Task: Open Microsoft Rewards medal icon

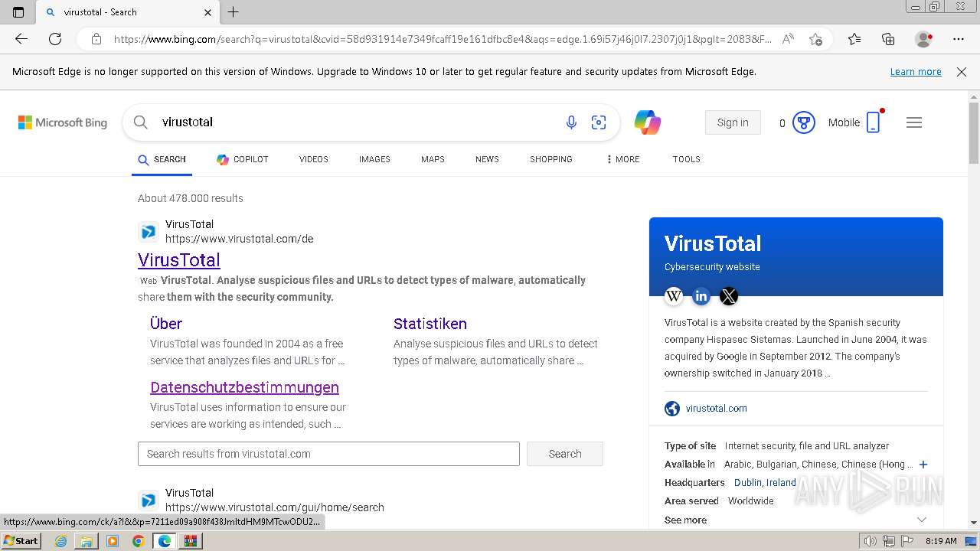Action: pos(803,122)
